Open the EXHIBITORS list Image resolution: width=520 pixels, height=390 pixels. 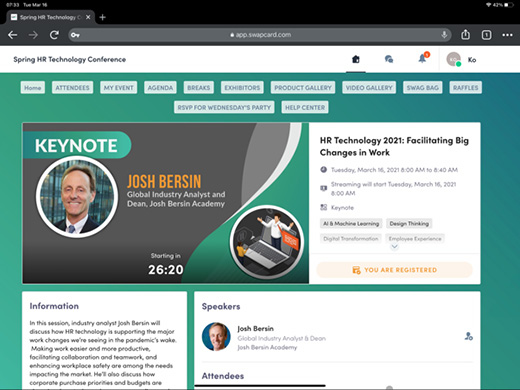tap(242, 88)
